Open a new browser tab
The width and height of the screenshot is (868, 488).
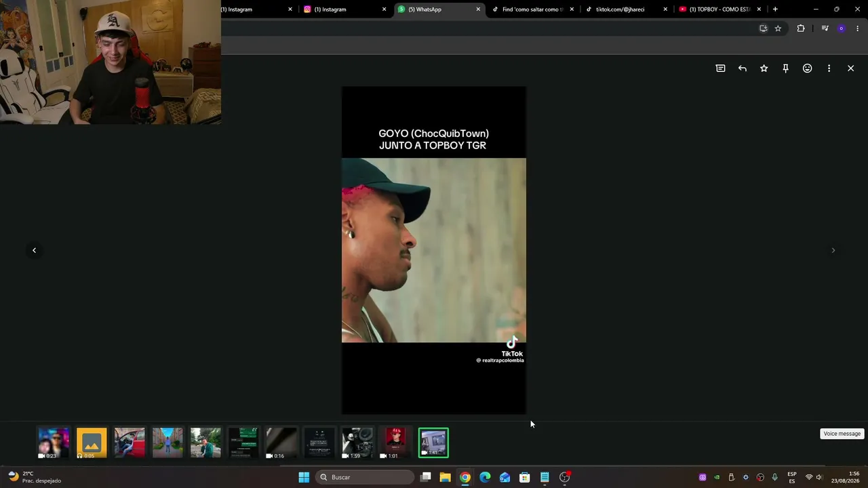click(x=775, y=9)
